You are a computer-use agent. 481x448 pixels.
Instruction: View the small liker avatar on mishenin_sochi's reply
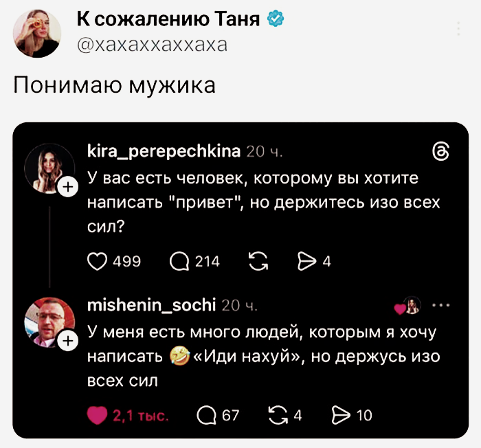pyautogui.click(x=410, y=305)
